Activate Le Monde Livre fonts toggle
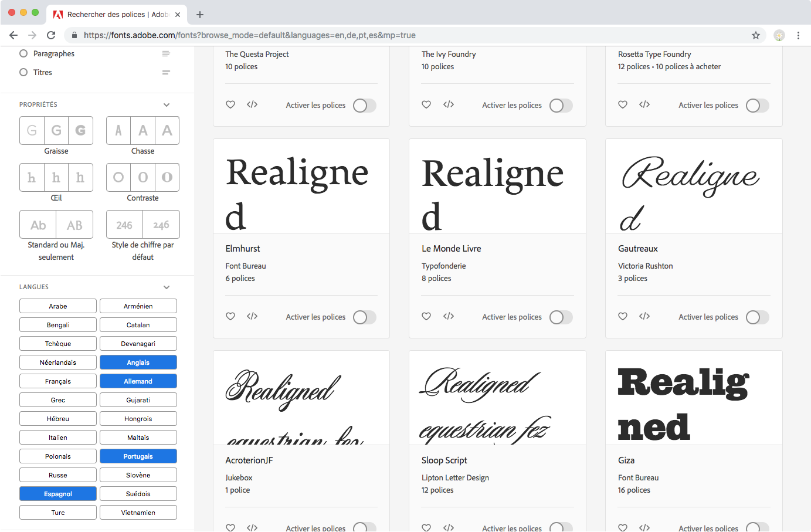 pyautogui.click(x=561, y=317)
